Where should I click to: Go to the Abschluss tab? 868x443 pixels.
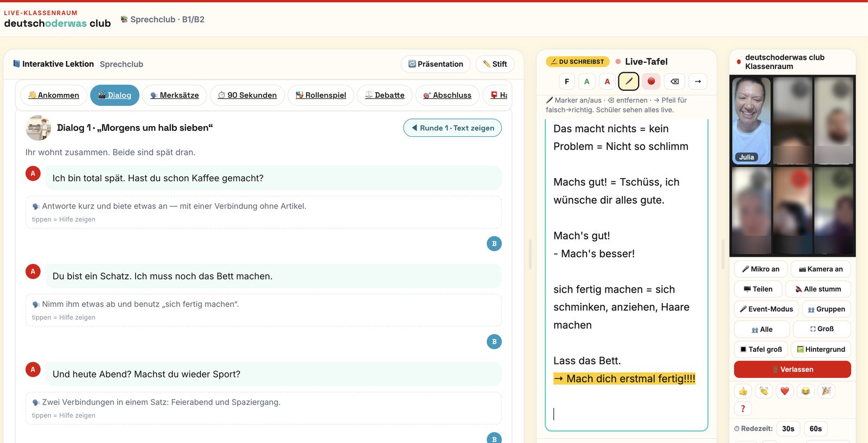448,96
